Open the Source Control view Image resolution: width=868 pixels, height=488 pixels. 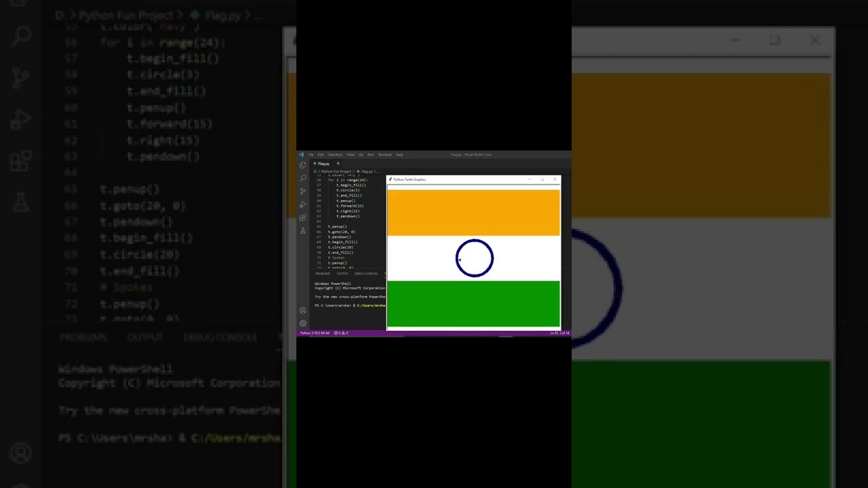tap(302, 191)
